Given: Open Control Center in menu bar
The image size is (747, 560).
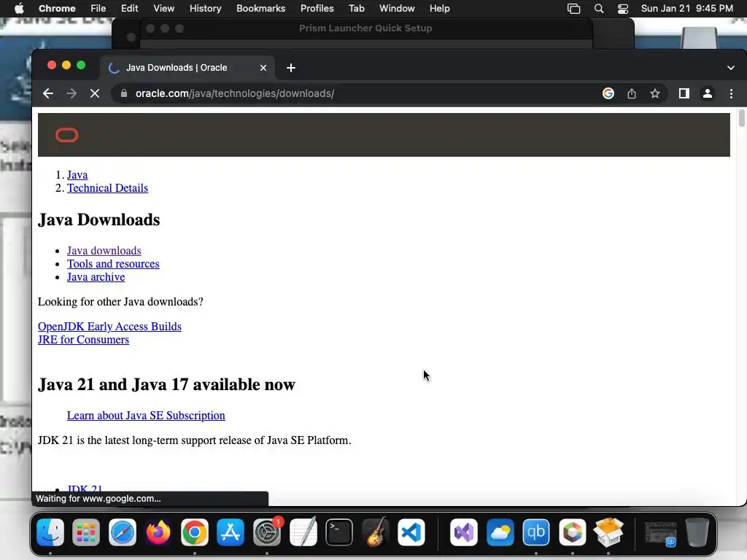Looking at the screenshot, I should (x=623, y=9).
